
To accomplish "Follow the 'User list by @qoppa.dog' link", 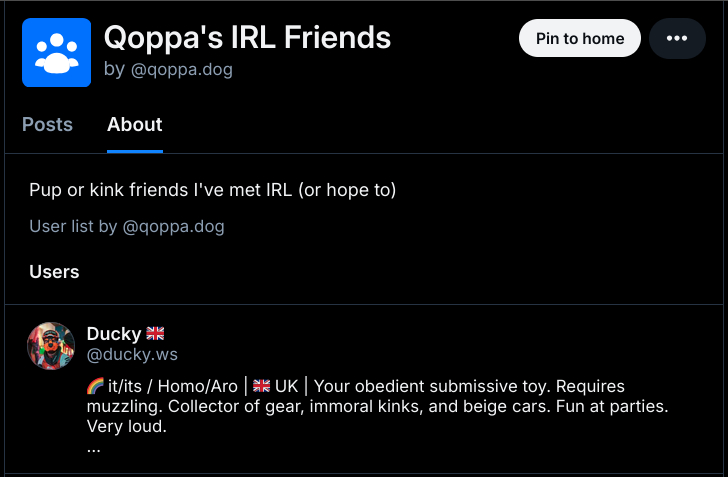I will tap(127, 226).
